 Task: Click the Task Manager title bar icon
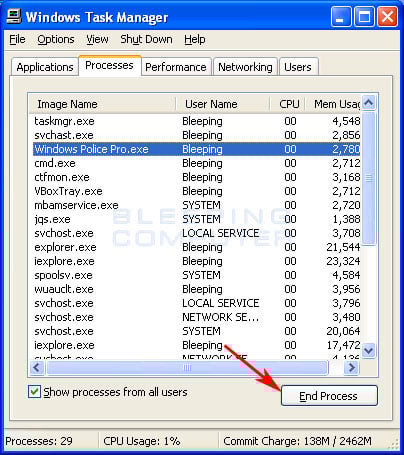pyautogui.click(x=14, y=16)
